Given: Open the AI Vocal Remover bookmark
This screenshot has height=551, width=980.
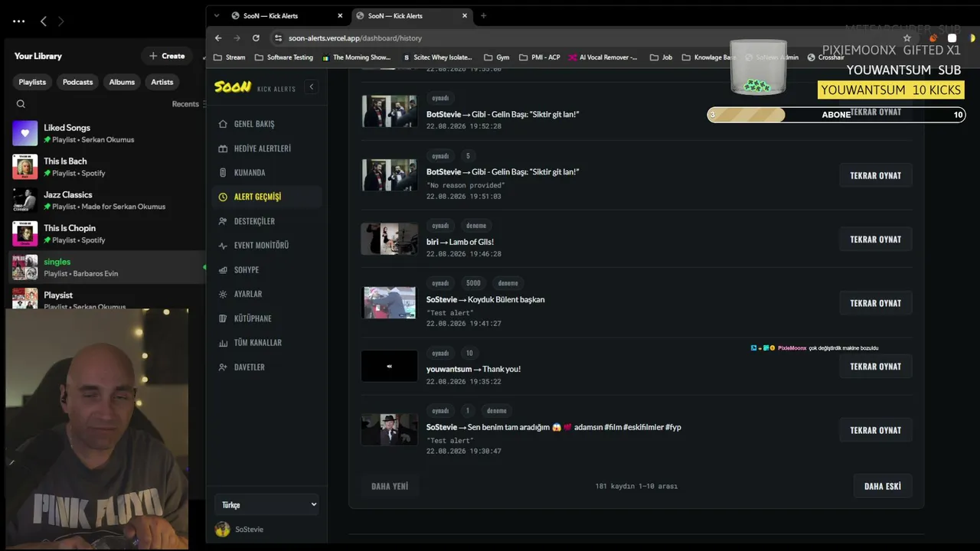Looking at the screenshot, I should pyautogui.click(x=603, y=57).
